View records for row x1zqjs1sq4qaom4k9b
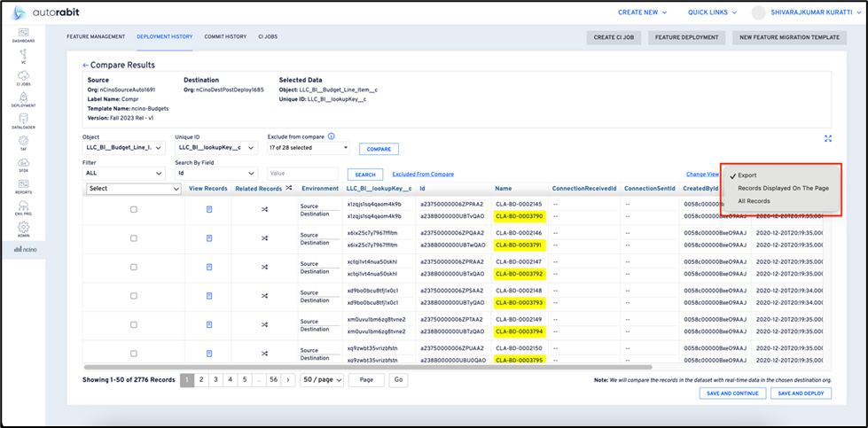Image resolution: width=868 pixels, height=428 pixels. (x=209, y=209)
